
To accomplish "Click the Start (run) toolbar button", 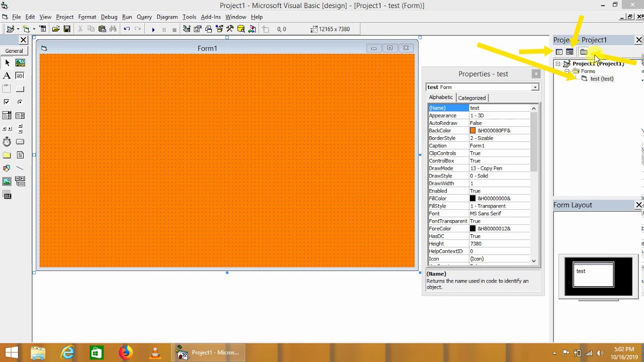I will coord(153,29).
